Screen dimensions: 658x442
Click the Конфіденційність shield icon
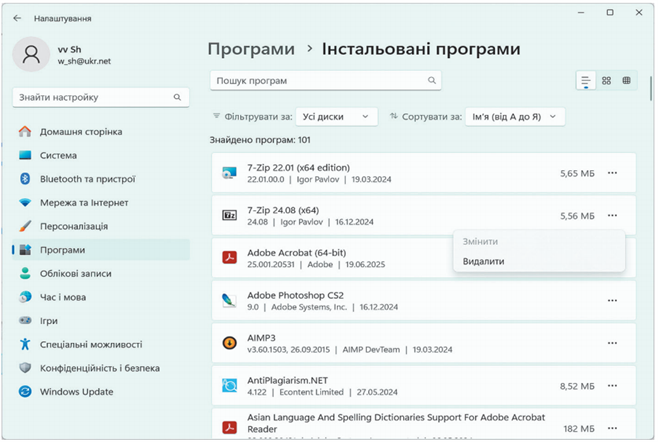pos(25,368)
